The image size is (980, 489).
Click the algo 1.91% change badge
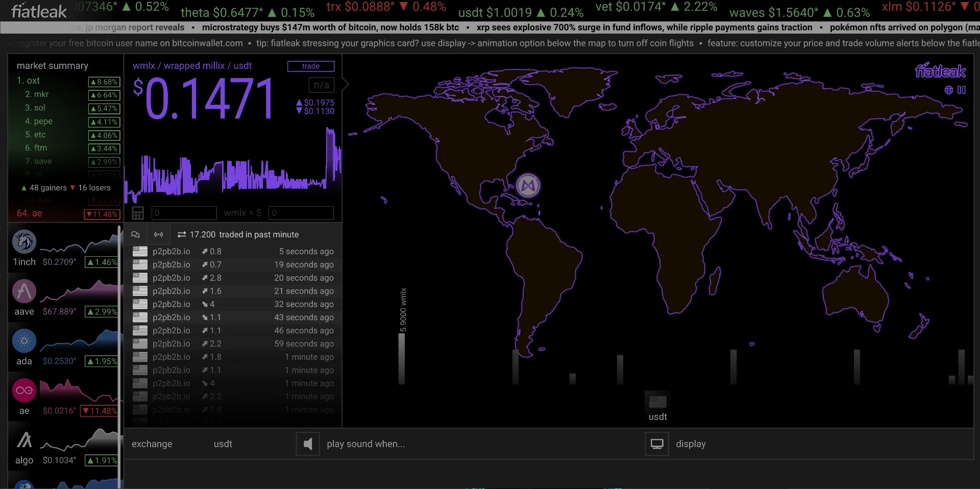coord(102,460)
